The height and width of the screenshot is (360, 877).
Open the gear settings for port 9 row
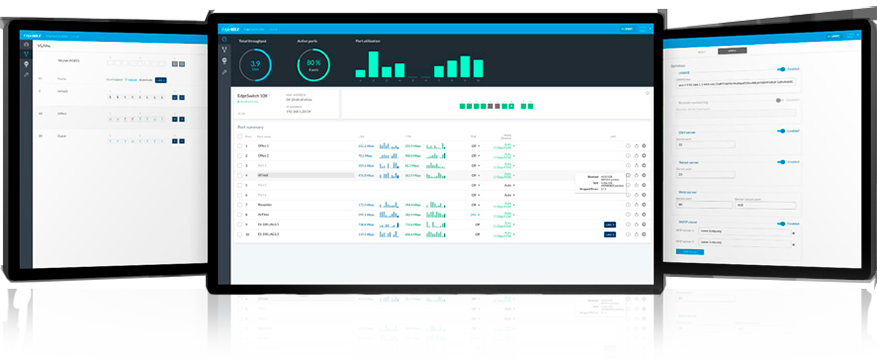[644, 224]
